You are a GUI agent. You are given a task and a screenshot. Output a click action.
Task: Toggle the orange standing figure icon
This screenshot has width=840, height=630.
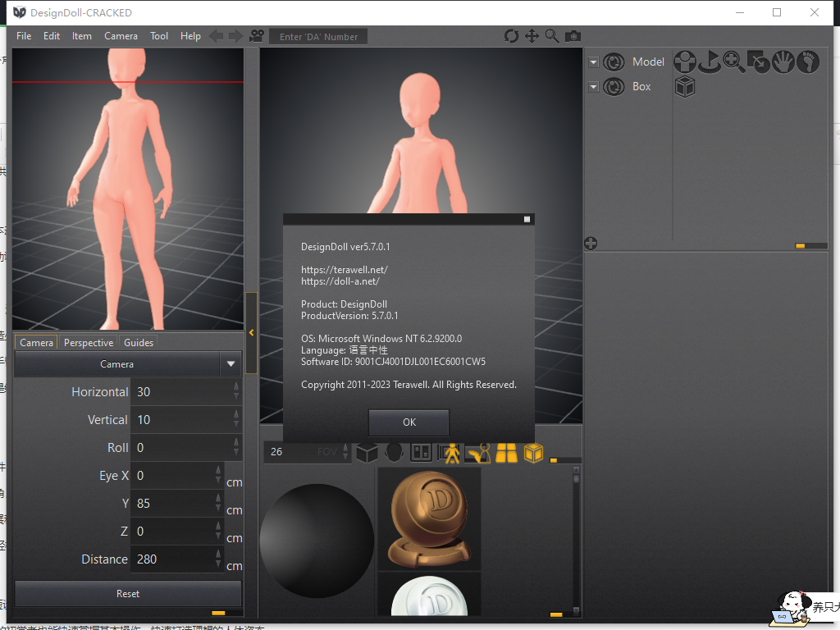click(450, 453)
